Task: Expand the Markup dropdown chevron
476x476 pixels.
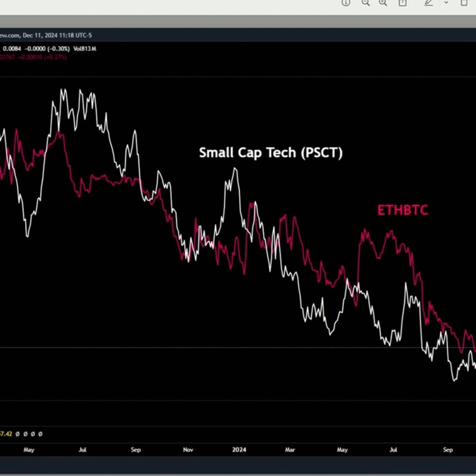Action: point(446,2)
